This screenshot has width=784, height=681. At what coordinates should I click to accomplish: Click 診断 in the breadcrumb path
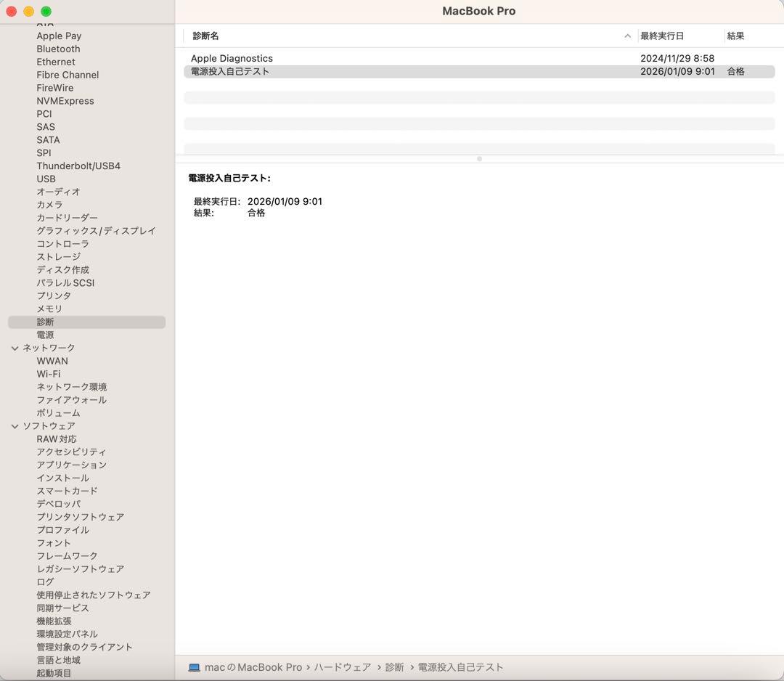click(394, 666)
